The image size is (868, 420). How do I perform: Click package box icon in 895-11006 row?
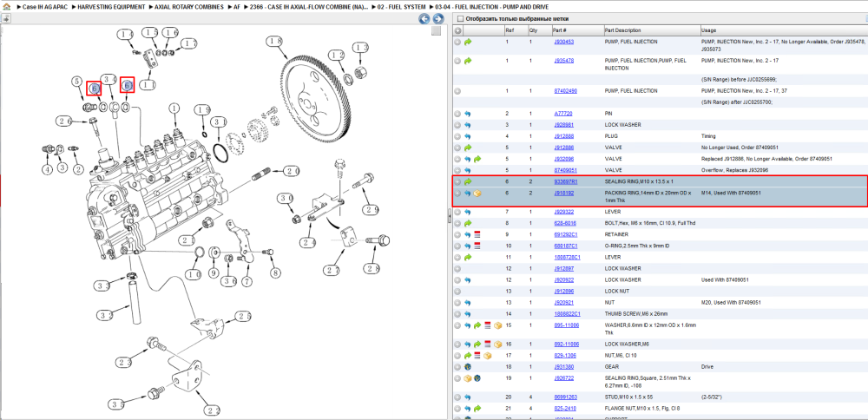[x=497, y=325]
